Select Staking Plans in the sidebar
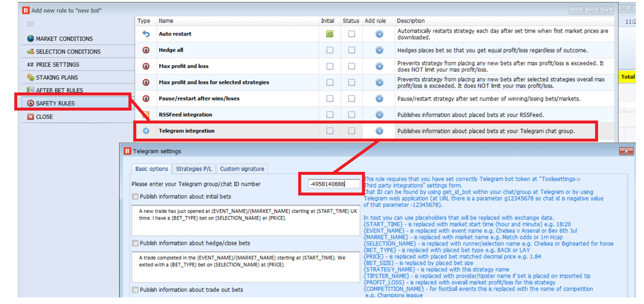644x304 pixels. click(x=56, y=77)
